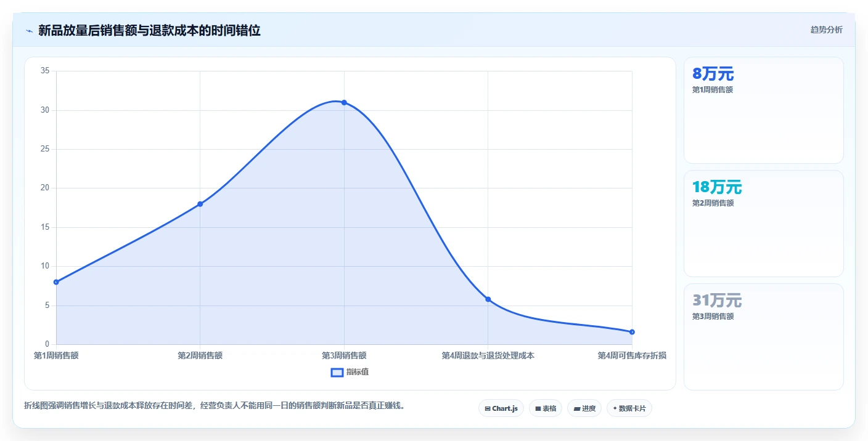Click the 31万元 value card
The image size is (868, 441).
tap(763, 337)
